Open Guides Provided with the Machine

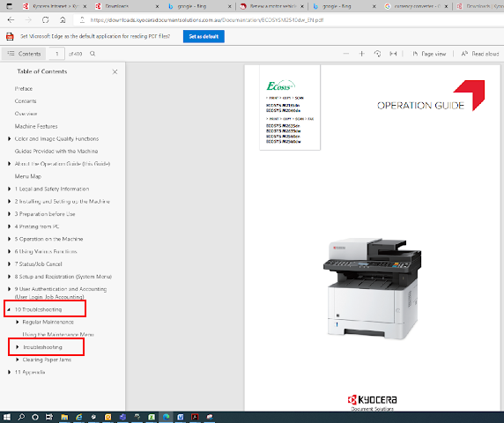point(56,152)
